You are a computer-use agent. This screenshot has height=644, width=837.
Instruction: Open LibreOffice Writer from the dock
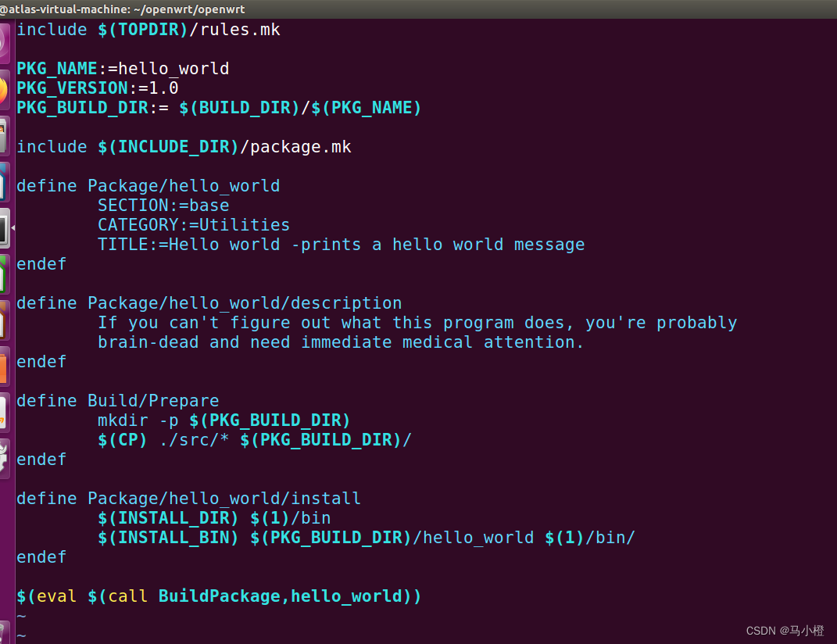[x=4, y=182]
